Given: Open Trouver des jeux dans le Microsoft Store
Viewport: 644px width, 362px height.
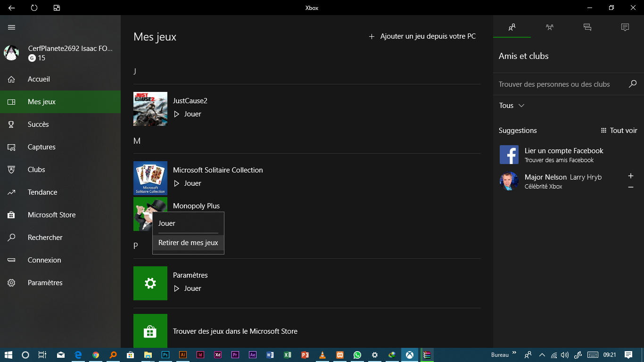Looking at the screenshot, I should pos(235,331).
